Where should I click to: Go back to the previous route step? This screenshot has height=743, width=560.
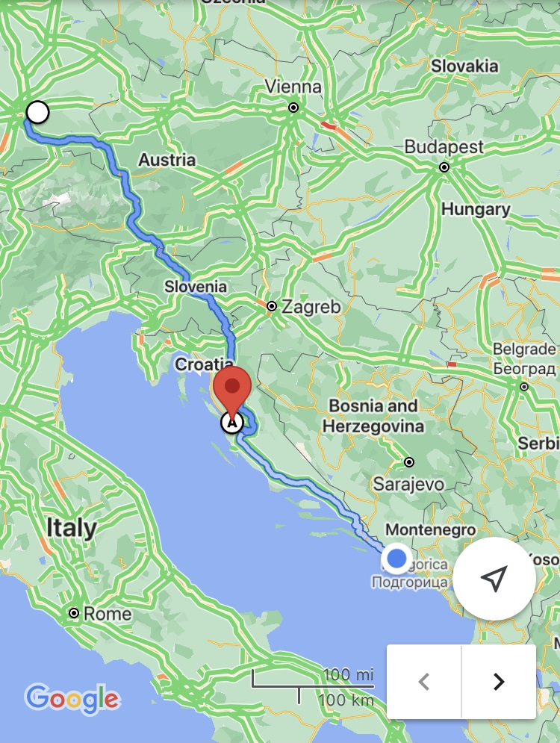coord(424,682)
